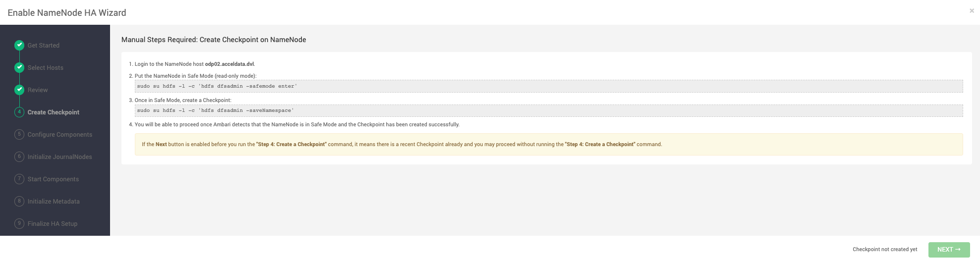Click the NEXT button
This screenshot has height=263, width=980.
click(x=949, y=250)
